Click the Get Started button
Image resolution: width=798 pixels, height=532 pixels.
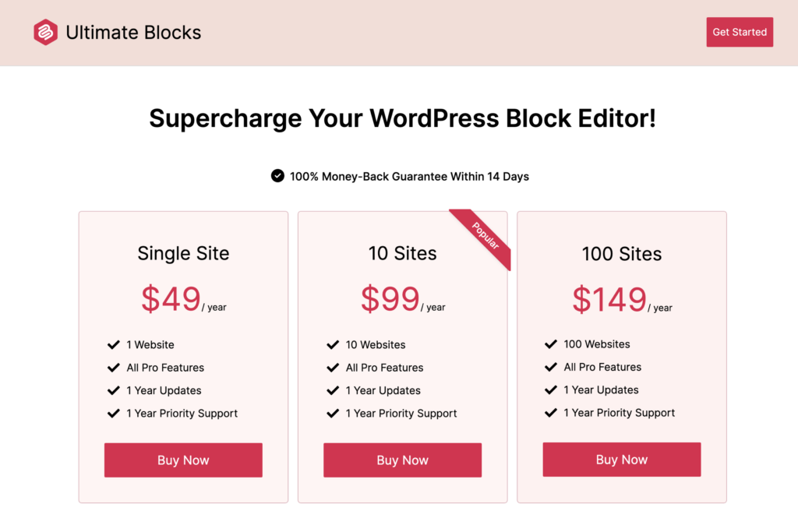click(740, 32)
